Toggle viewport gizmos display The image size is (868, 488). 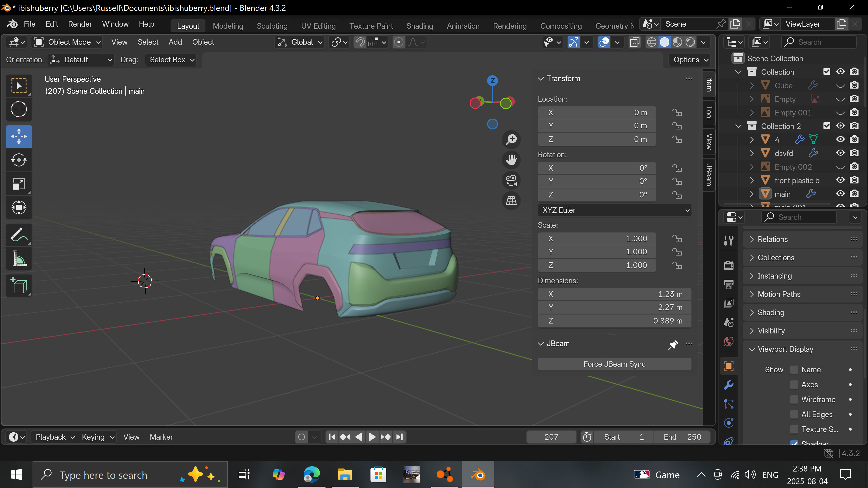(573, 42)
